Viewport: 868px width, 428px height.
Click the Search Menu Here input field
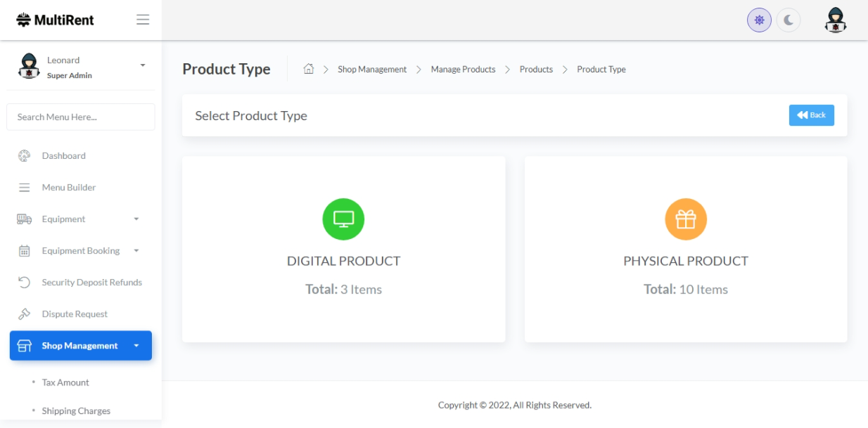point(80,117)
